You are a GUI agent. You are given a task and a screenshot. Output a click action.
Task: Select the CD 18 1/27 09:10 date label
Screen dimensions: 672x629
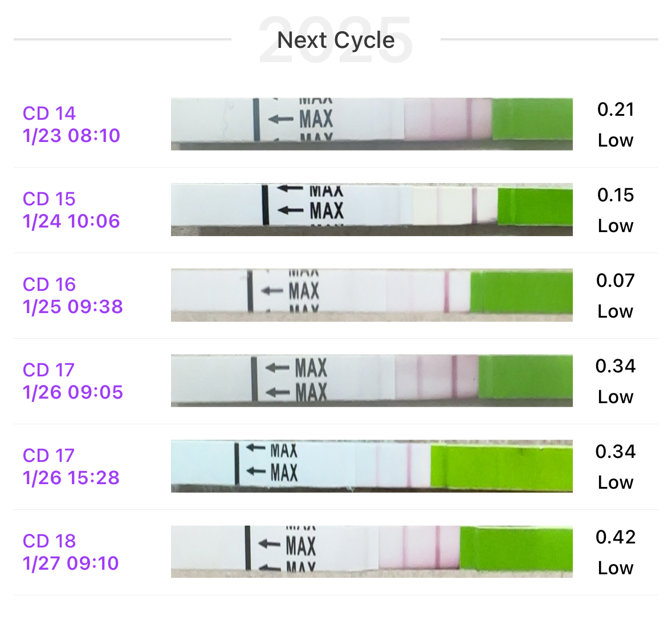[71, 552]
